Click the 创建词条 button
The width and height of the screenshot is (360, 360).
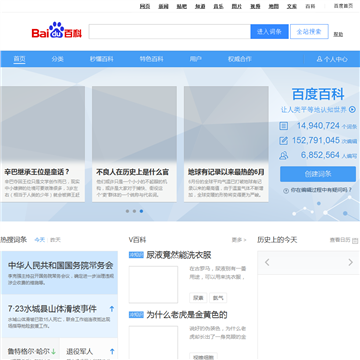[318, 174]
